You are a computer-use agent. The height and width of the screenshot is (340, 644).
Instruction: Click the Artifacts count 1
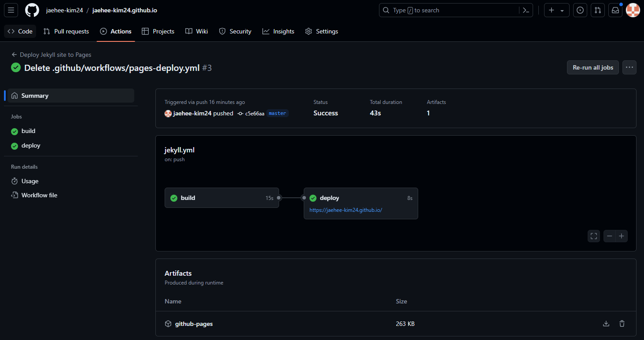click(x=428, y=113)
